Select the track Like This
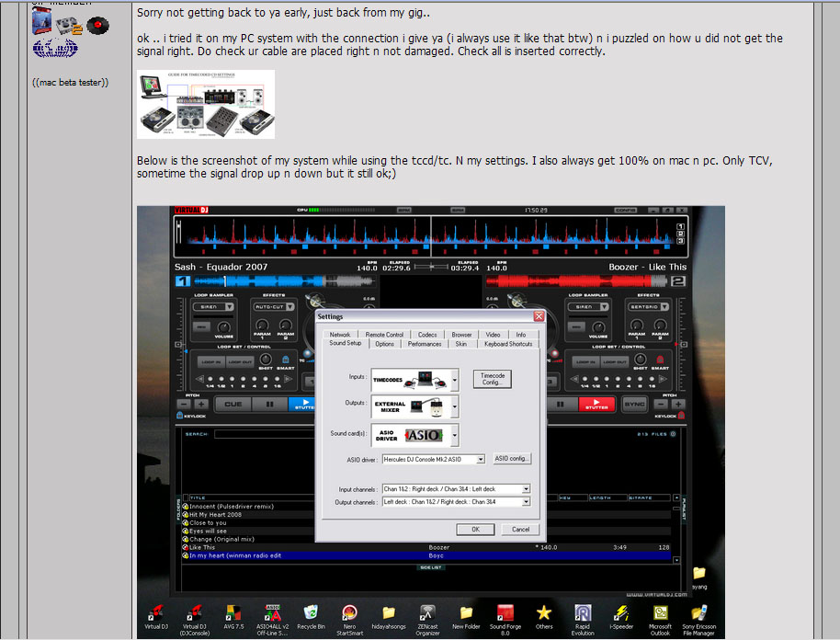The image size is (840, 640). click(x=426, y=547)
